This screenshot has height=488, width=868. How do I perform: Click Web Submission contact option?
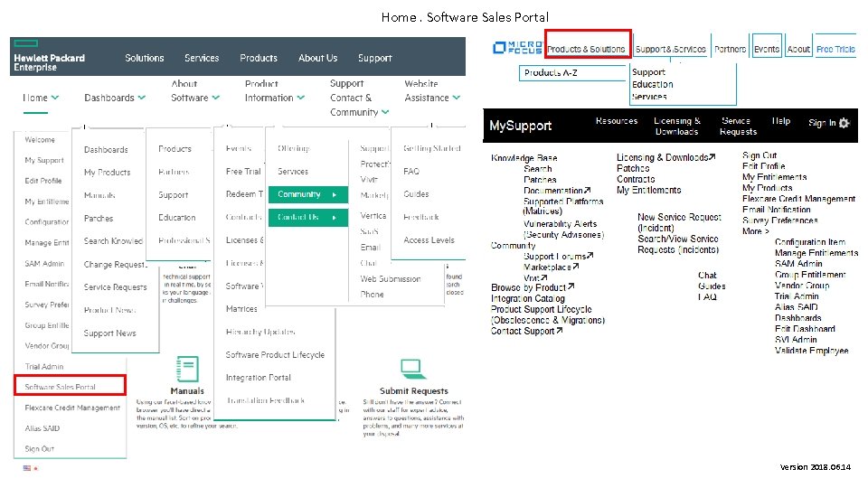click(x=391, y=279)
